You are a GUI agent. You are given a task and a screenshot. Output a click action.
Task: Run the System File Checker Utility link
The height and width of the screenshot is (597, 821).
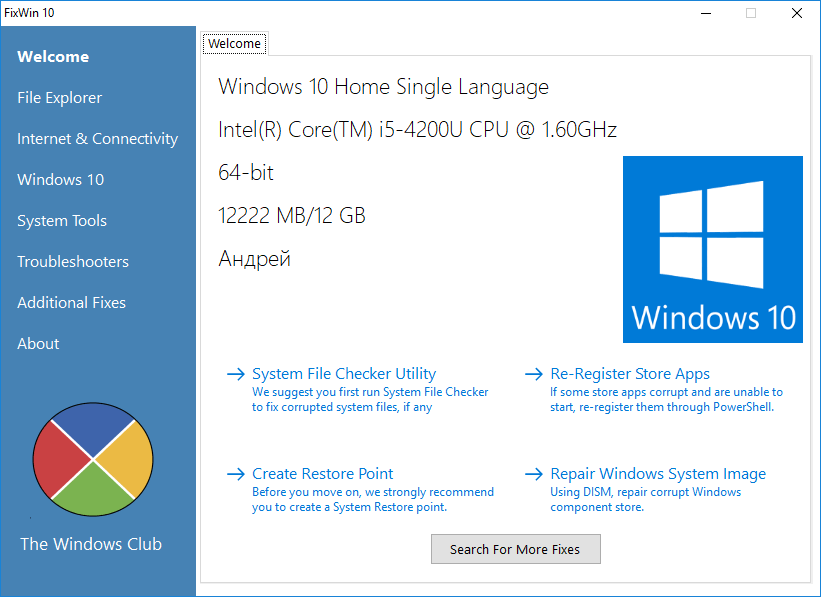click(x=344, y=374)
